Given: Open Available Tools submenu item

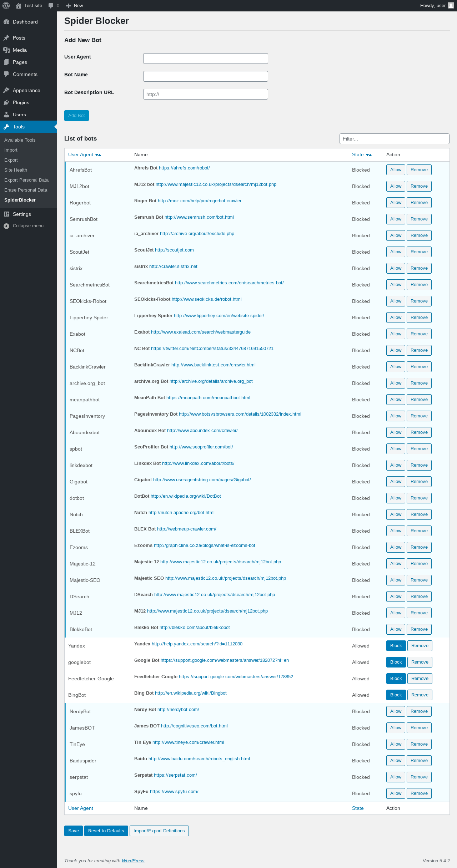Looking at the screenshot, I should pyautogui.click(x=20, y=140).
